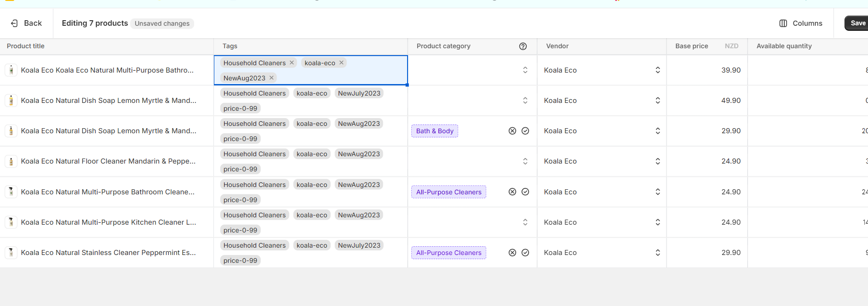This screenshot has height=306, width=868.
Task: Click NewJuly2023 tag in 49.90 Dish Soap row
Action: pos(359,93)
